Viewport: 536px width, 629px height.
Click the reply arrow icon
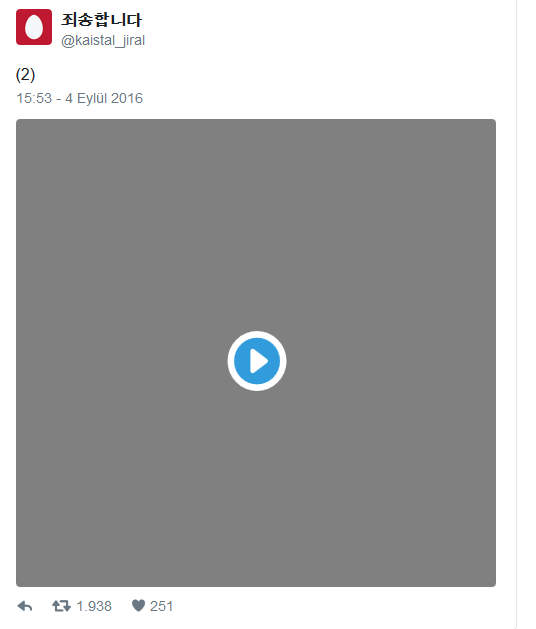click(25, 606)
